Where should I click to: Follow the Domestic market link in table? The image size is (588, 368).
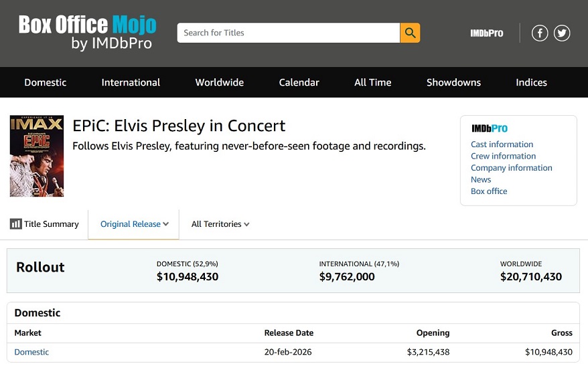click(31, 352)
